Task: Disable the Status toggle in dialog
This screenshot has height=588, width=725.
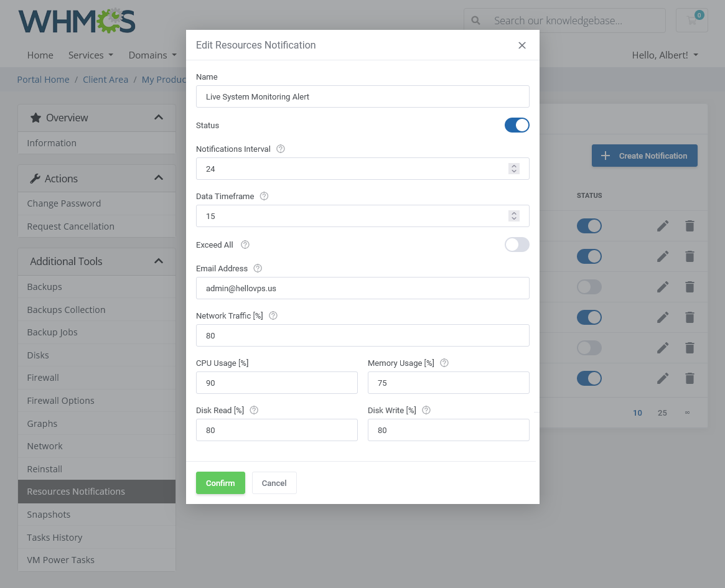Action: (x=517, y=126)
